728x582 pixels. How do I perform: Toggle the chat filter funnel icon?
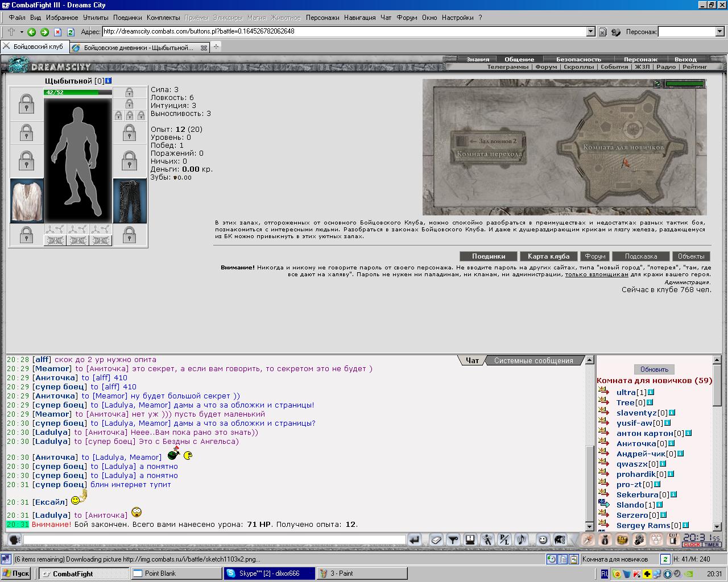[453, 539]
